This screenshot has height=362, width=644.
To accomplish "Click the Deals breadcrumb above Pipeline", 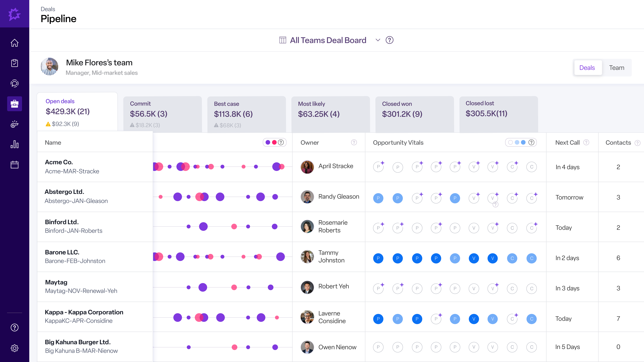I will click(48, 9).
